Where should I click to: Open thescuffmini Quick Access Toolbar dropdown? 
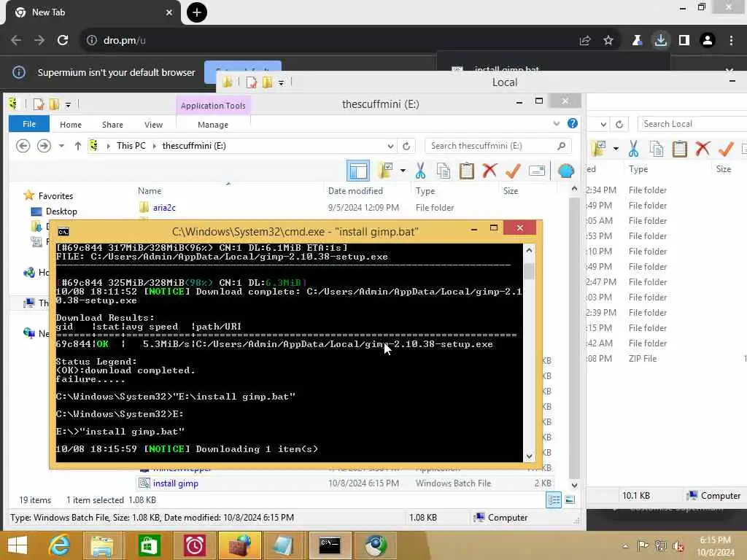pyautogui.click(x=68, y=104)
